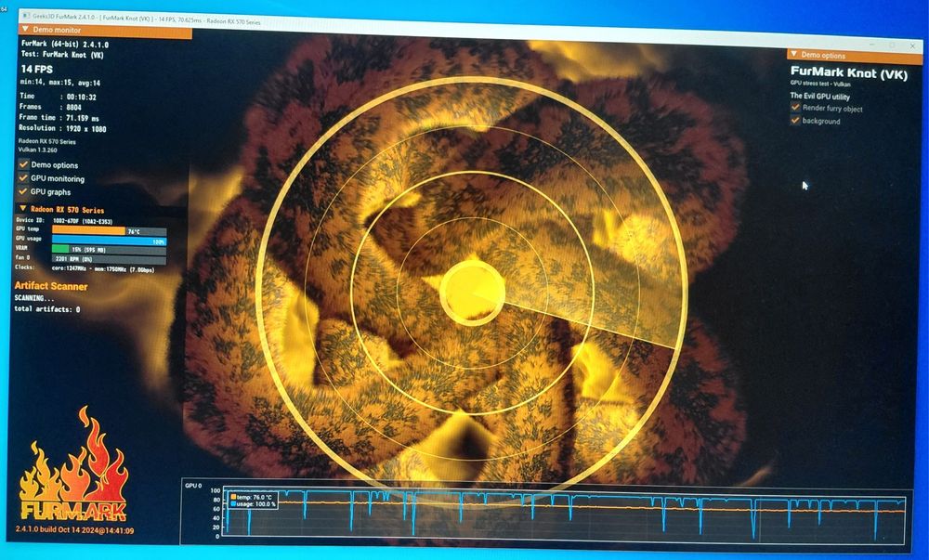Click the FurMark flame logo

tap(74, 464)
